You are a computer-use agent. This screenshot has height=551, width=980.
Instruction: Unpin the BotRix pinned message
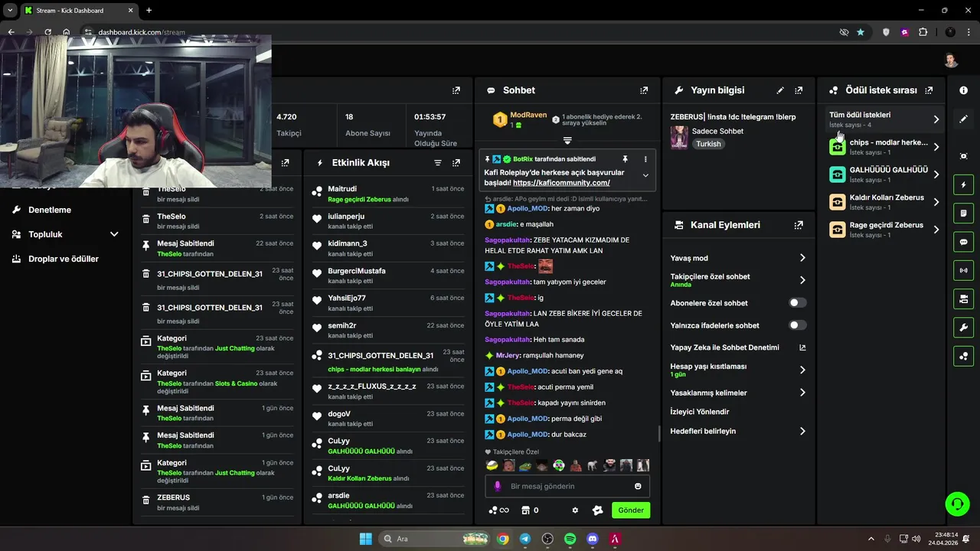click(x=625, y=159)
